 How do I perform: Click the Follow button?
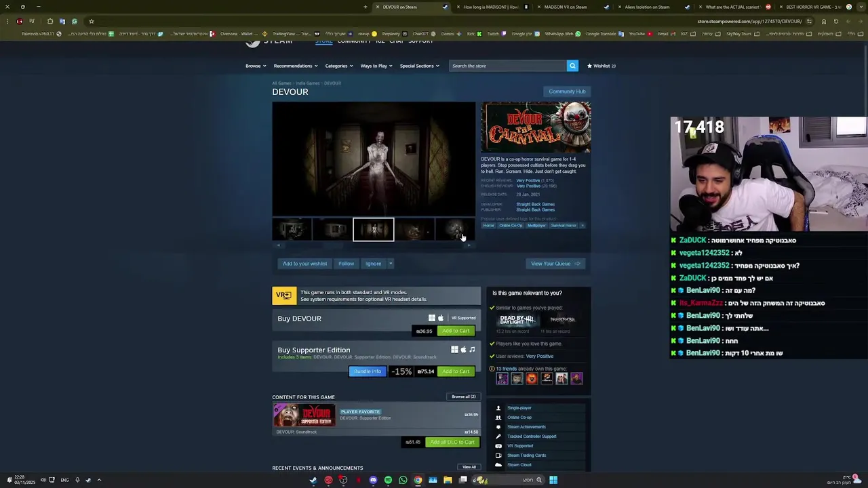(347, 264)
